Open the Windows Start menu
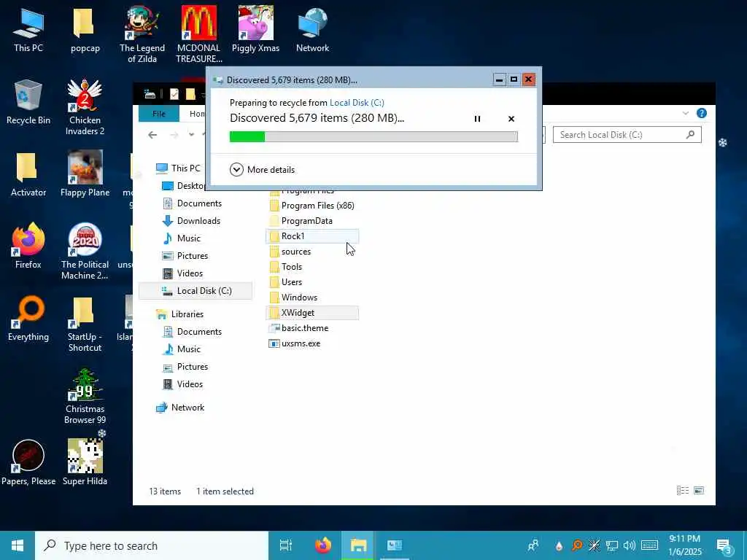This screenshot has width=747, height=560. click(18, 545)
